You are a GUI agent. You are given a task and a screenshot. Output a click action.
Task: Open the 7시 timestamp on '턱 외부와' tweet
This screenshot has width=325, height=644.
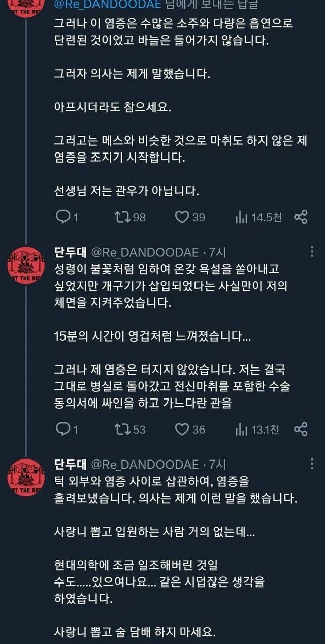click(x=217, y=464)
